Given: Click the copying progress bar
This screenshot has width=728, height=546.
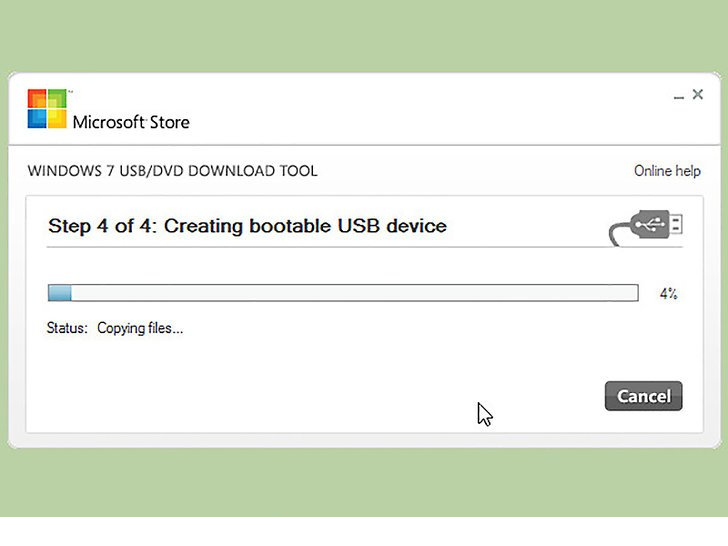Looking at the screenshot, I should coord(343,293).
